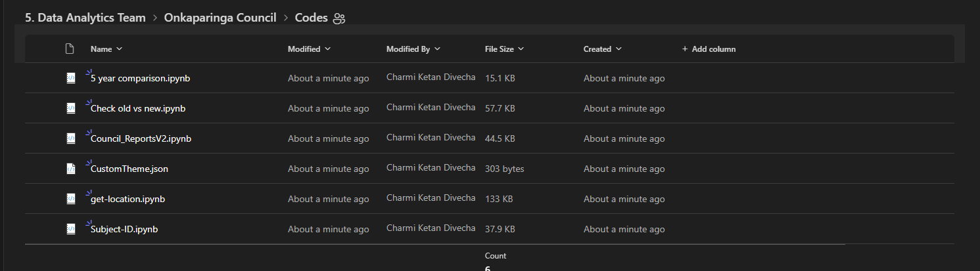Click the Check old vs new file icon
This screenshot has width=980, height=271.
click(70, 108)
